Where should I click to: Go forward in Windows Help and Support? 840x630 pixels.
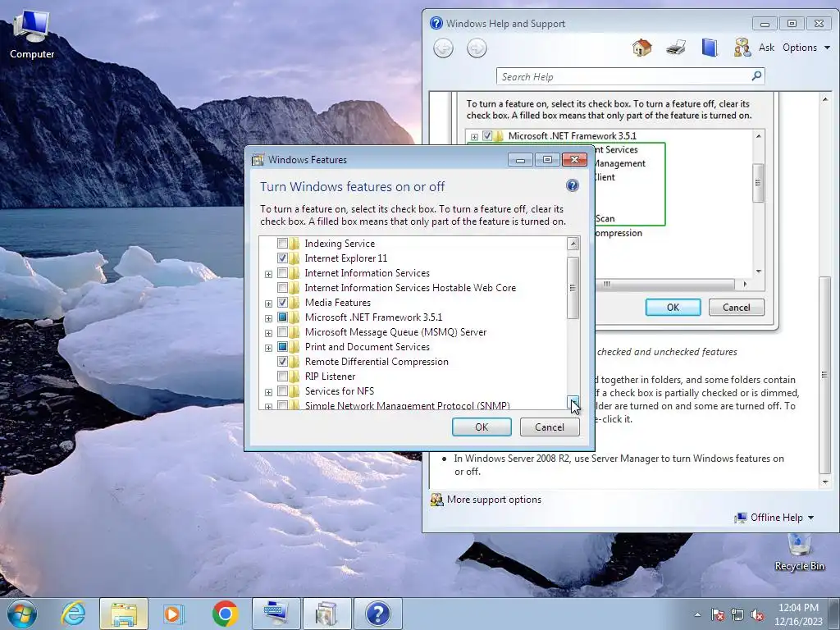point(477,48)
